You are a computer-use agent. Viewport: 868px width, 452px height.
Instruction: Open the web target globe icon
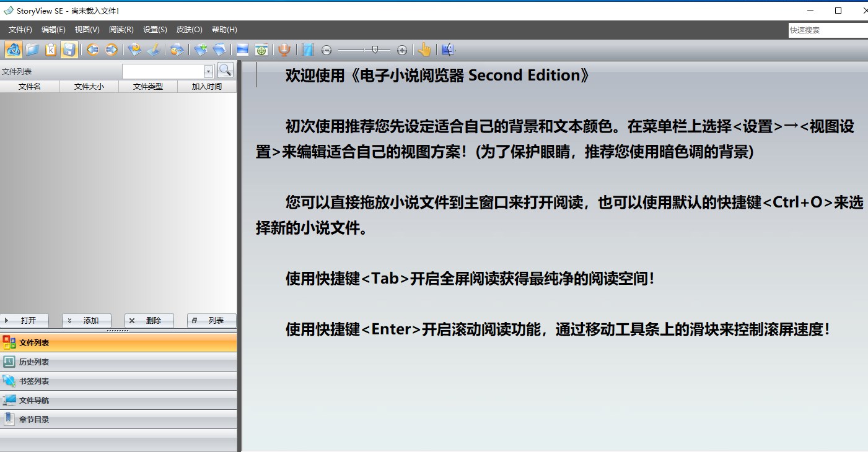coord(261,50)
